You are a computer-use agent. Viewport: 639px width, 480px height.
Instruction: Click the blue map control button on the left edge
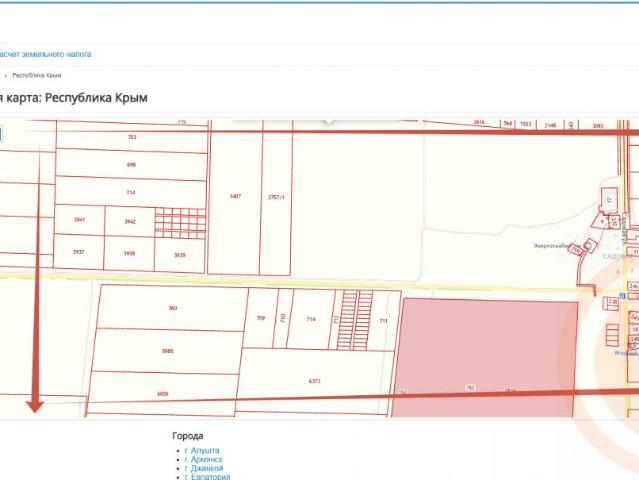[1, 134]
